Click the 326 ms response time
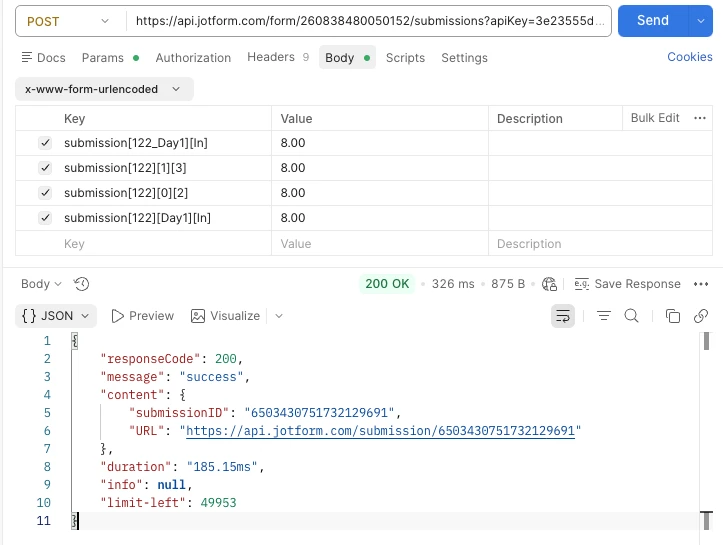The image size is (723, 545). [x=453, y=284]
